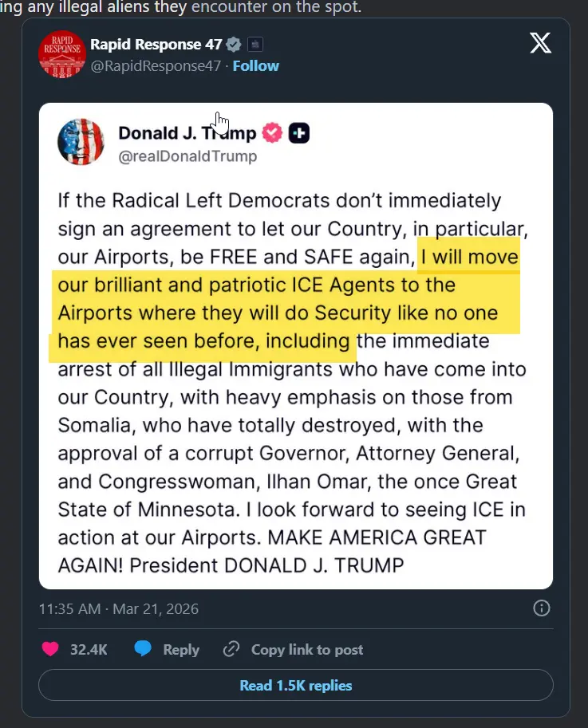Click the pink verified badge beside Trump's name
This screenshot has height=728, width=588.
point(273,133)
